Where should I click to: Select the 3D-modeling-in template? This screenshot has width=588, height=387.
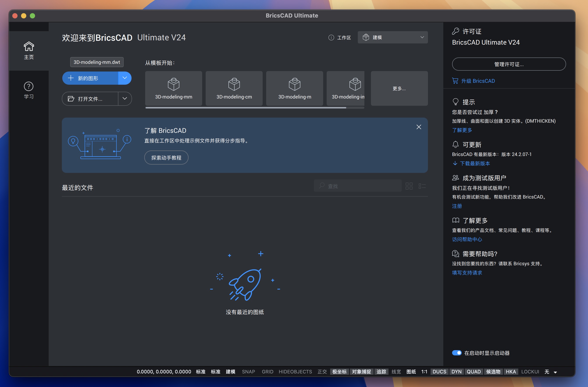pos(345,88)
